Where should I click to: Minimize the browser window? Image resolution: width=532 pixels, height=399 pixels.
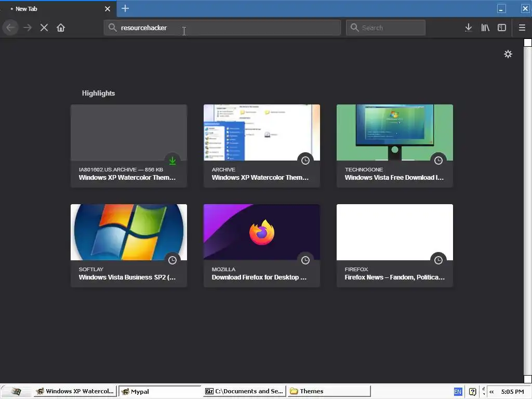coord(501,8)
